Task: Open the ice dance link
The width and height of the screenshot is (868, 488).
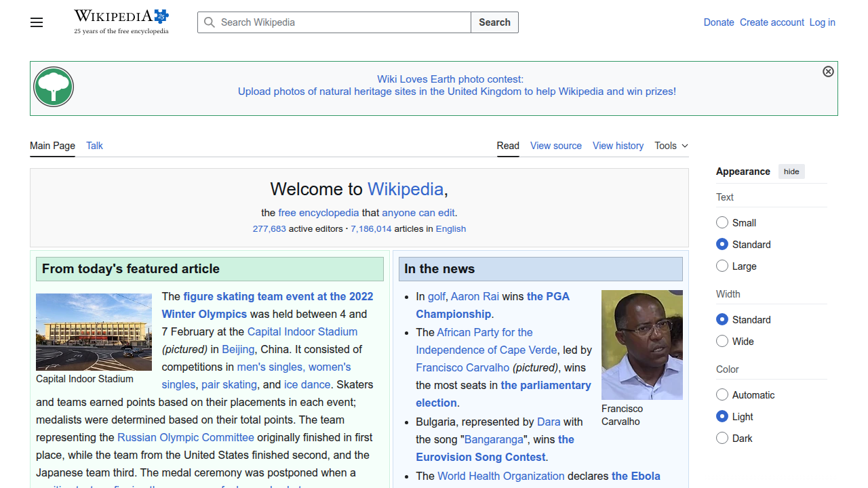Action: [x=307, y=384]
